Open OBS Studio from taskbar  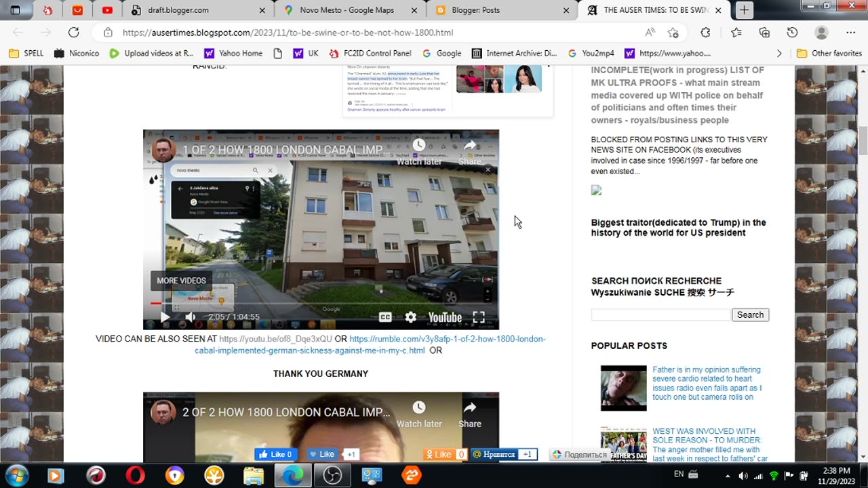332,476
